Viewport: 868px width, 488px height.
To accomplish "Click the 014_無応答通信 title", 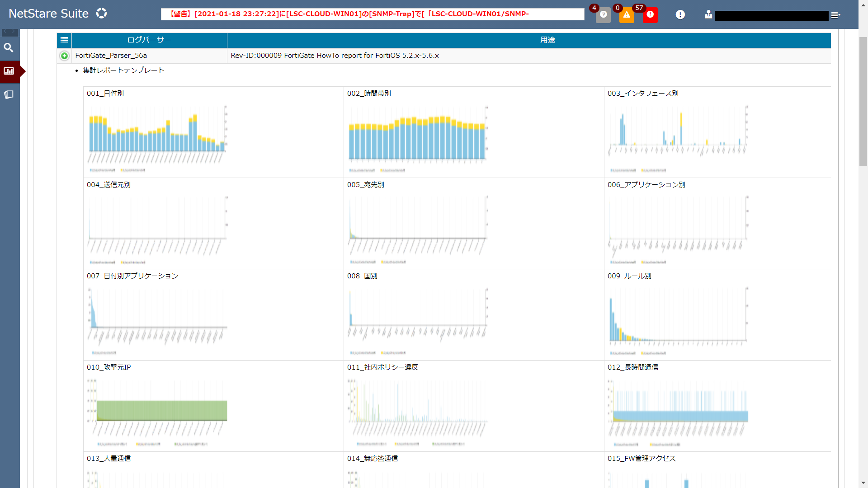I will (373, 459).
